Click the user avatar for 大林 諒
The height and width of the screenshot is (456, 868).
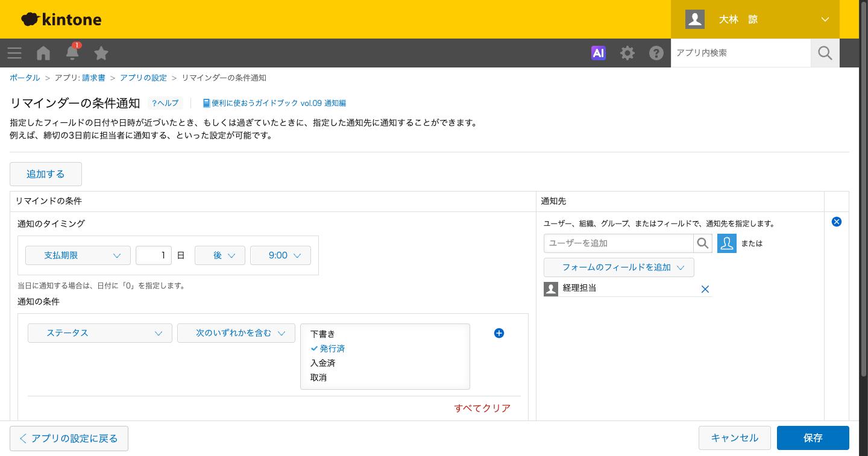pos(695,19)
